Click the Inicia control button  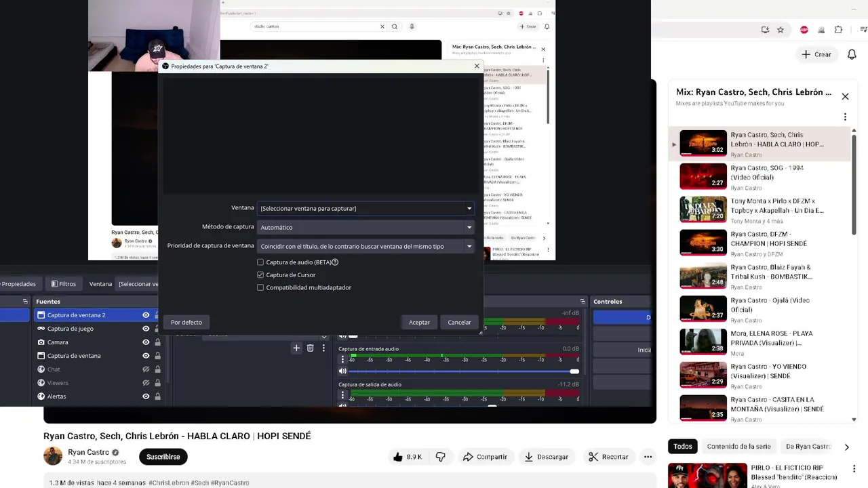tap(621, 350)
